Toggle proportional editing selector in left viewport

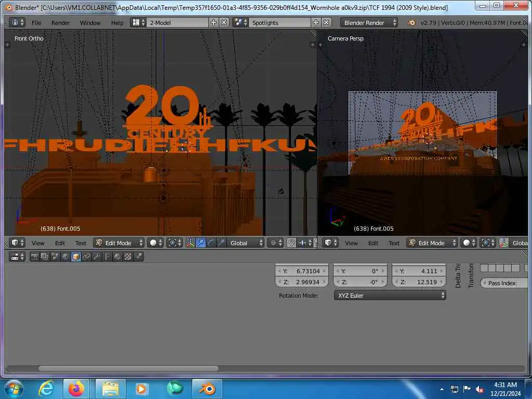click(275, 243)
